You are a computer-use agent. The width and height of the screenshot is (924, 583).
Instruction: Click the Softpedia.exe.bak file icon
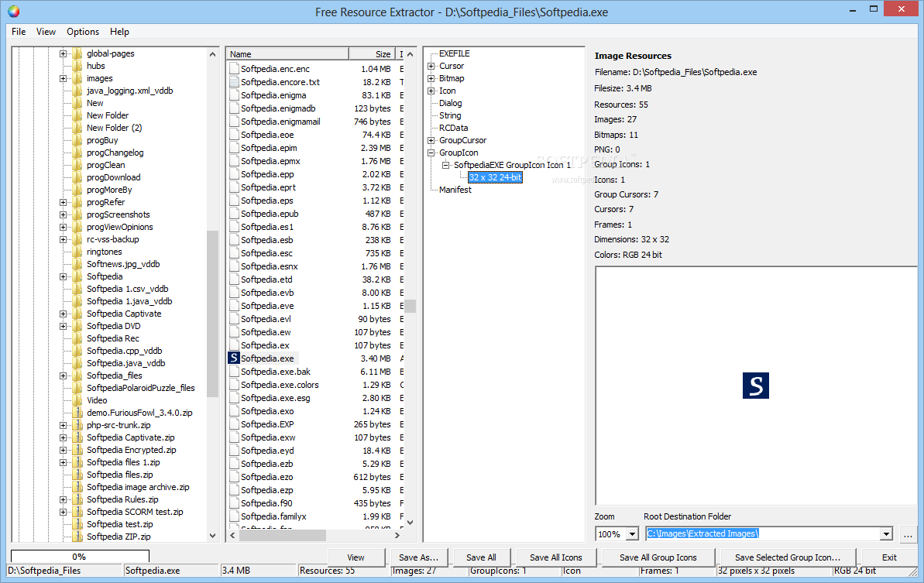[234, 372]
